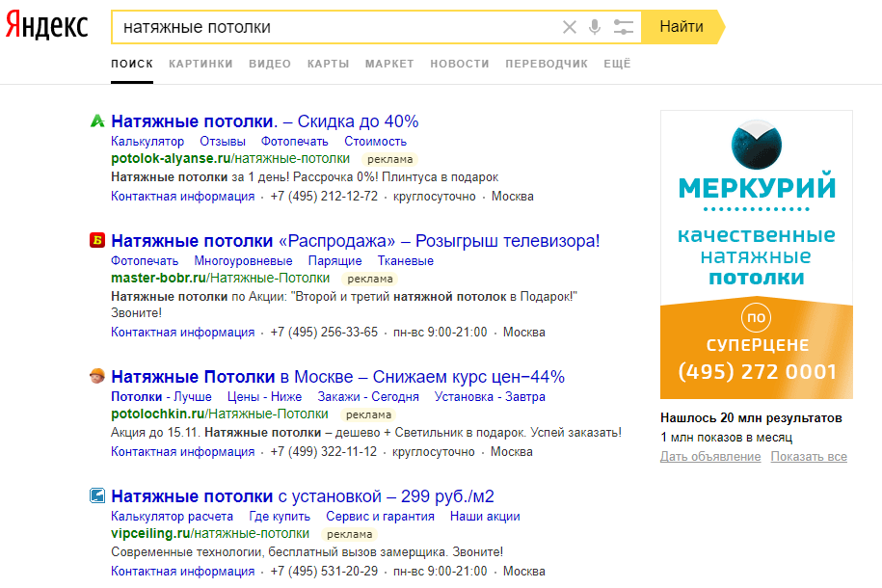Click the worker favicon next to potolochkin result
Screen dimensions: 882x588
[x=97, y=376]
